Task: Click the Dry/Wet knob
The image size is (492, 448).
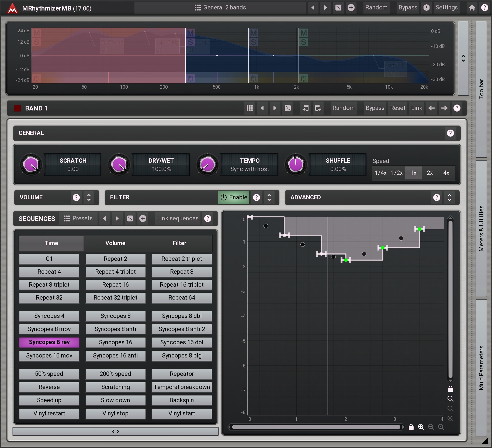Action: (119, 165)
